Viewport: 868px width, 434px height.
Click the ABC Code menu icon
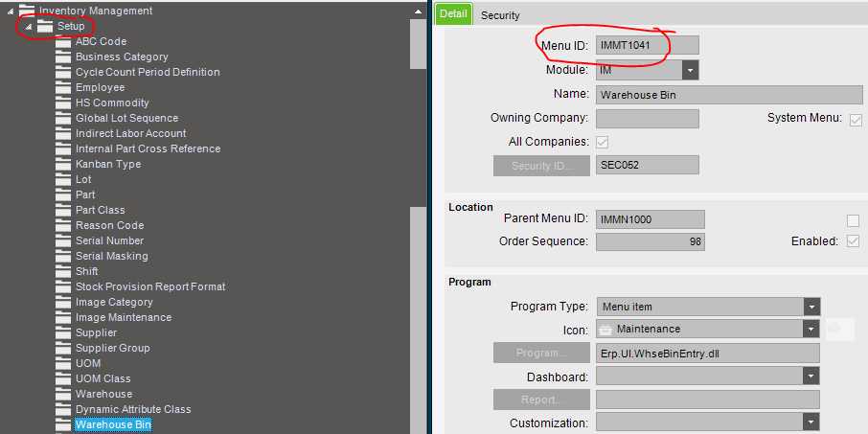pos(63,41)
